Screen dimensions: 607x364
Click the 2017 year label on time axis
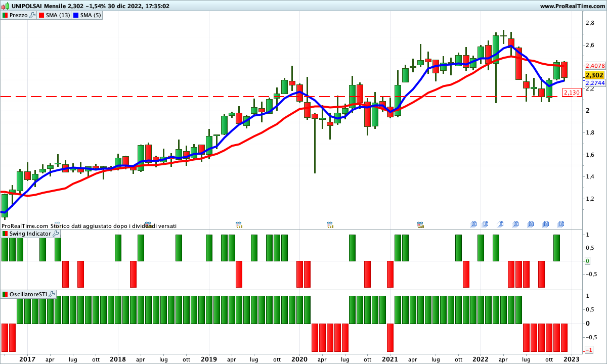click(27, 359)
